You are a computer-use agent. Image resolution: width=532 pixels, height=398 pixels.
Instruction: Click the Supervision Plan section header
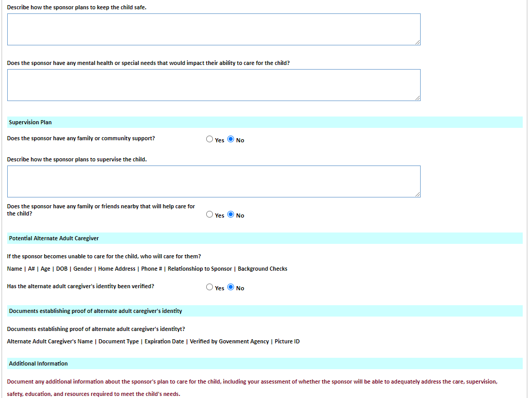264,122
